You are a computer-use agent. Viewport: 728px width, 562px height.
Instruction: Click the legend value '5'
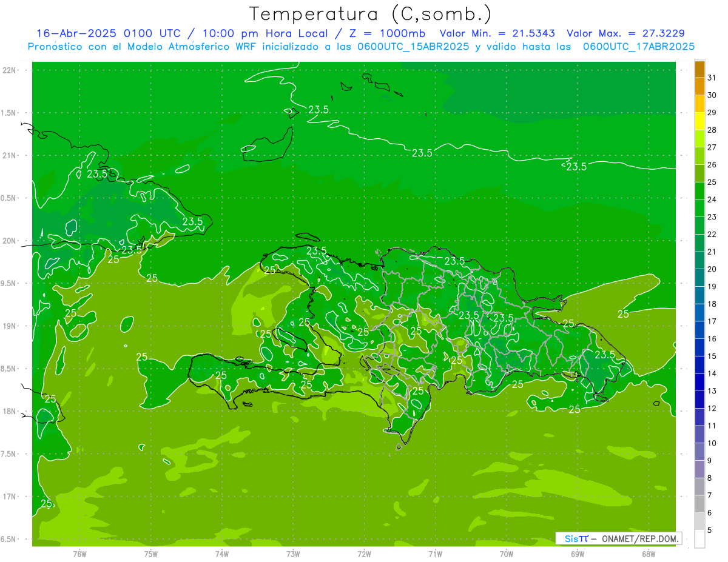click(x=710, y=530)
